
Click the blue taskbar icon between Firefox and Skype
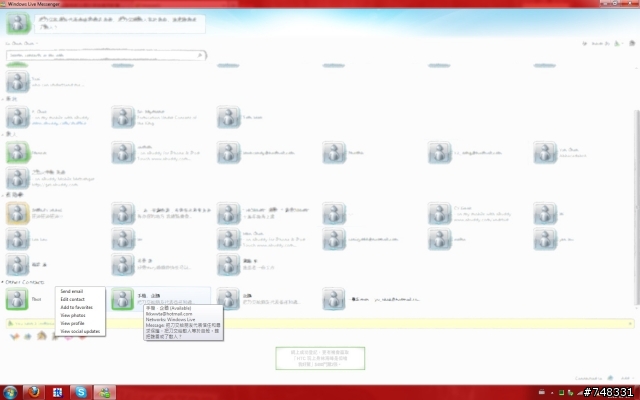(57, 392)
